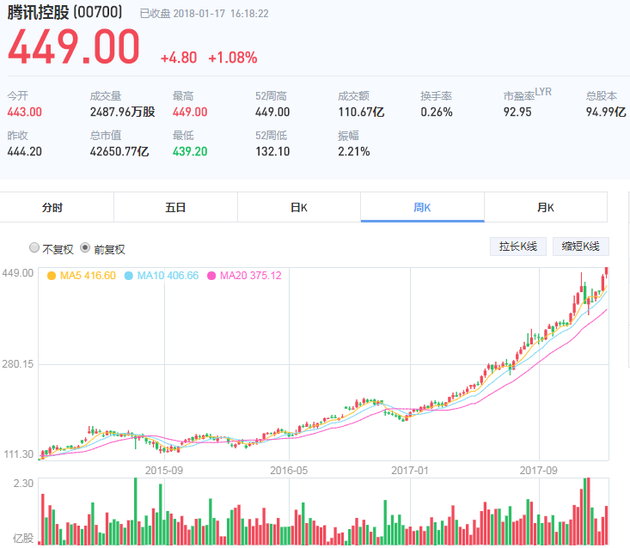Select the 日K daily candlestick tab

click(299, 207)
